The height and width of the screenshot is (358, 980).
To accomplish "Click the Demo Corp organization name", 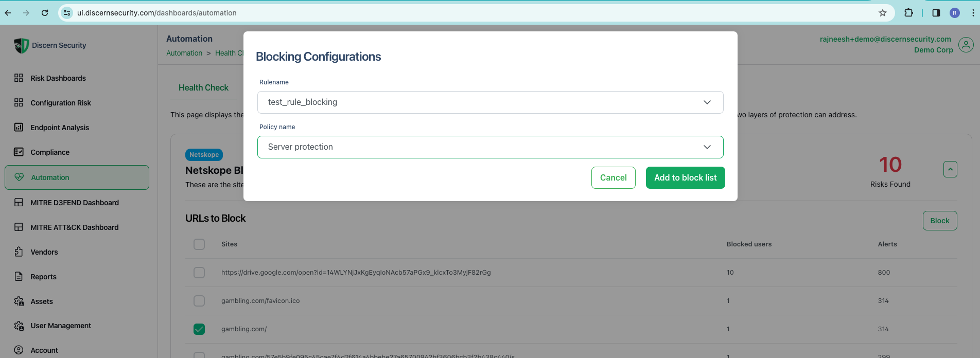I will tap(934, 50).
